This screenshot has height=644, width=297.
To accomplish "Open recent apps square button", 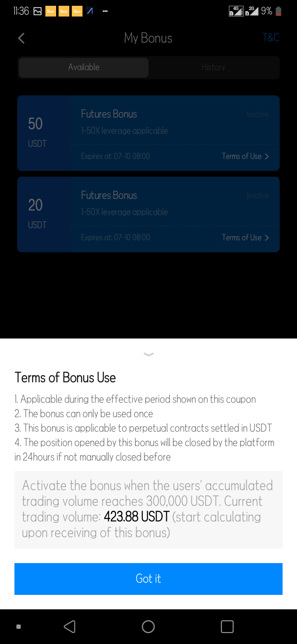I will point(227,627).
